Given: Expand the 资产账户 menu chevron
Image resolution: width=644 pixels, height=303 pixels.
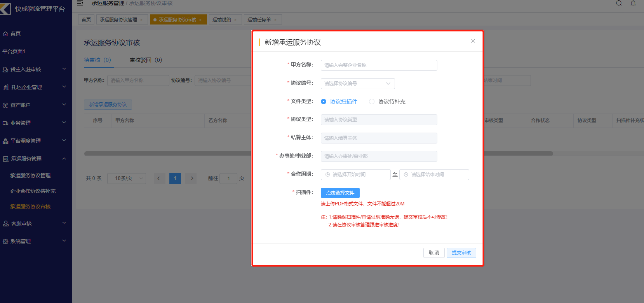Looking at the screenshot, I should pyautogui.click(x=64, y=105).
